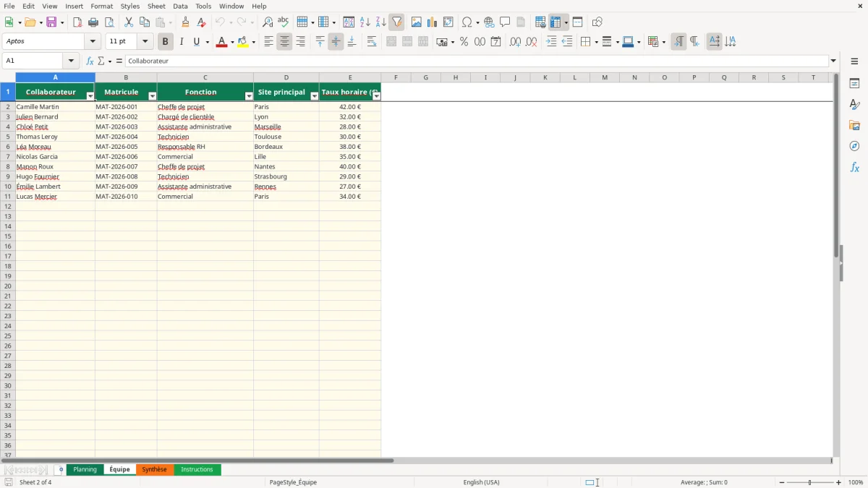Viewport: 868px width, 488px height.
Task: Click the Delete Decimal Place icon
Action: (531, 42)
